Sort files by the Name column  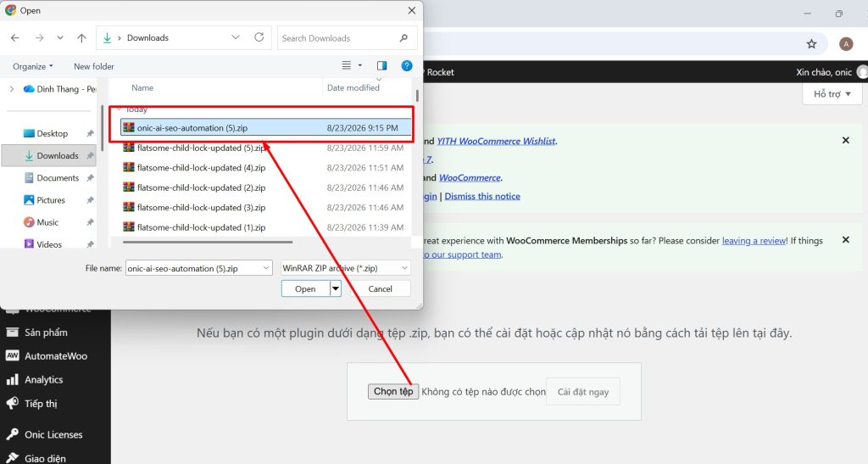142,87
